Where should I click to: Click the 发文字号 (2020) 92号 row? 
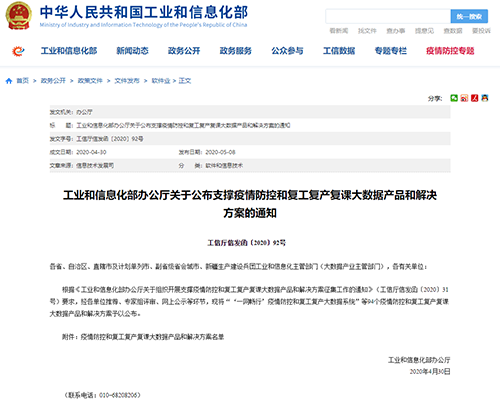coord(250,139)
